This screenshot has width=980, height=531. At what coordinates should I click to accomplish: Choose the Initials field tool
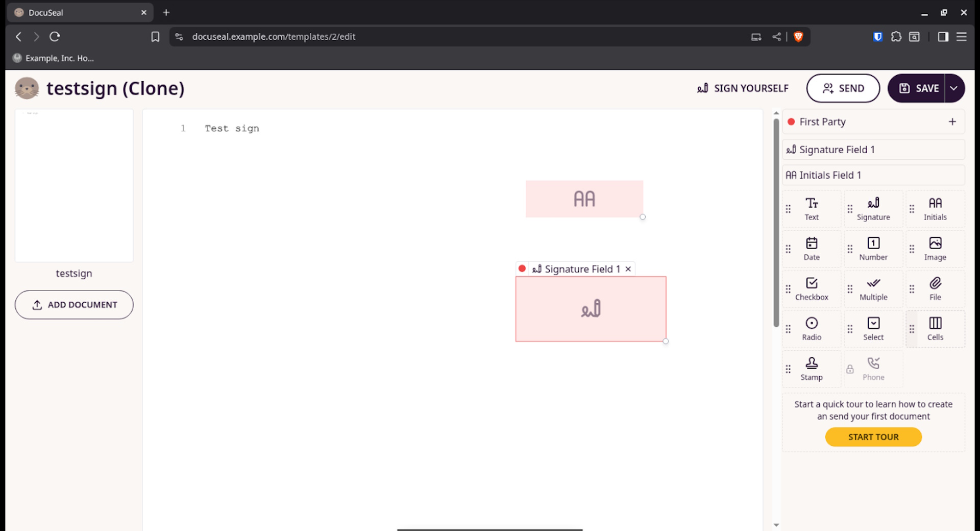(x=935, y=209)
